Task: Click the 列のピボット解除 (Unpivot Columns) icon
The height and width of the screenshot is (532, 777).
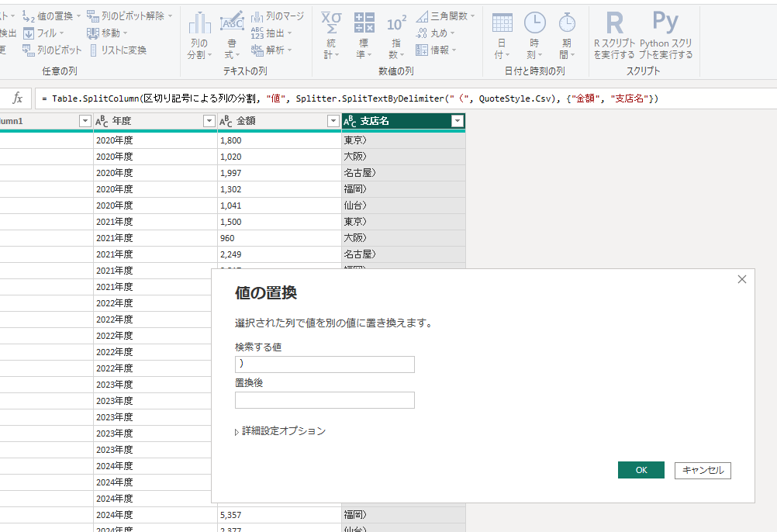Action: click(x=93, y=16)
